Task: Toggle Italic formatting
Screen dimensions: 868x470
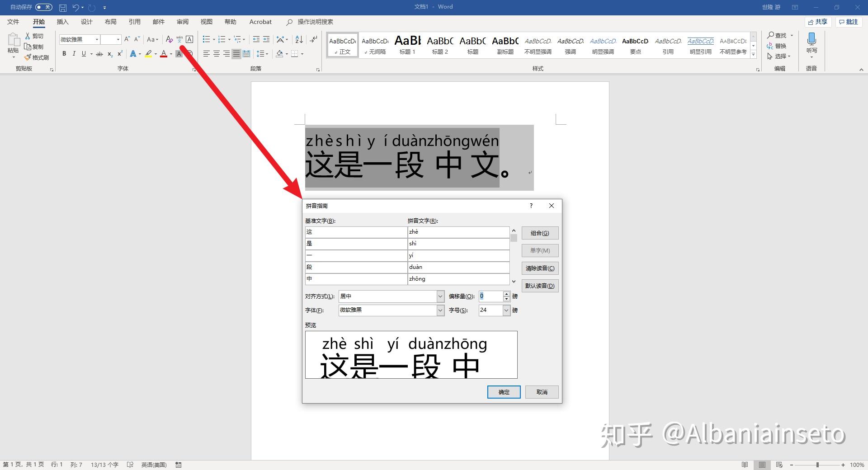Action: click(x=74, y=54)
